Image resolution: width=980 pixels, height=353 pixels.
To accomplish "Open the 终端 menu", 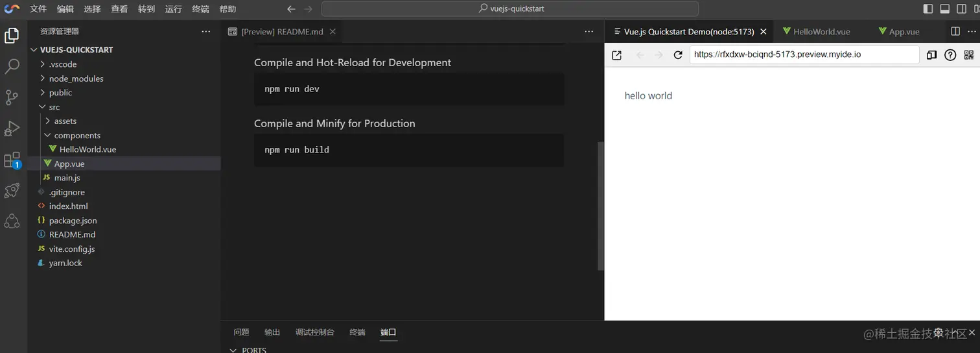I will point(200,9).
